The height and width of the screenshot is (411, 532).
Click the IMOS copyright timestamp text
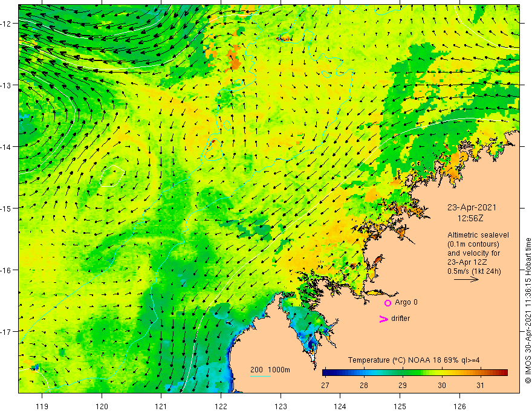coord(528,311)
